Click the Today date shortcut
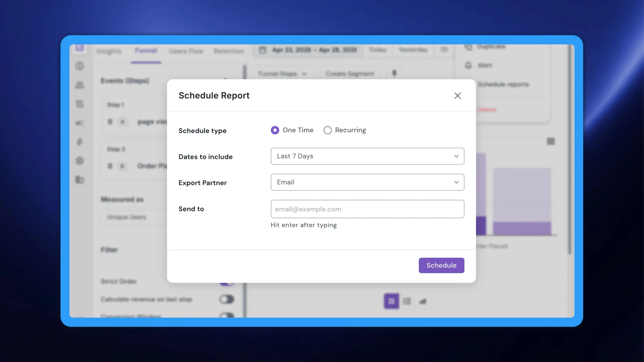Viewport: 644px width, 362px height. (x=378, y=50)
